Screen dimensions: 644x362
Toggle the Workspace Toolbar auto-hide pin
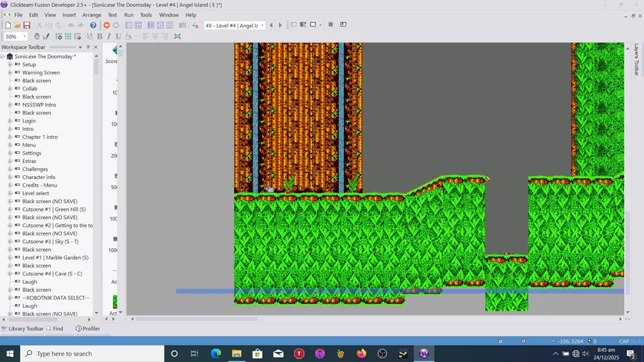[88, 47]
